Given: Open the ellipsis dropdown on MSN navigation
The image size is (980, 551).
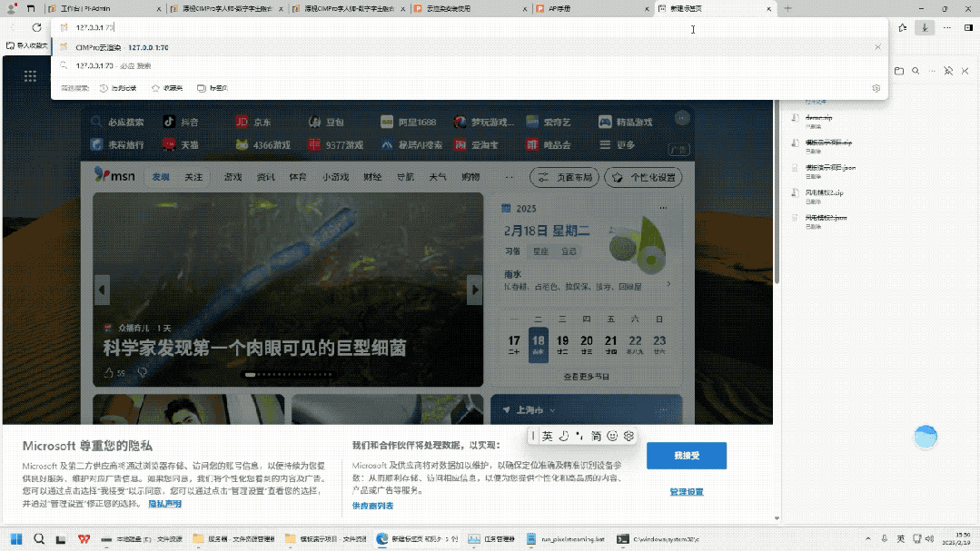Looking at the screenshot, I should 509,177.
